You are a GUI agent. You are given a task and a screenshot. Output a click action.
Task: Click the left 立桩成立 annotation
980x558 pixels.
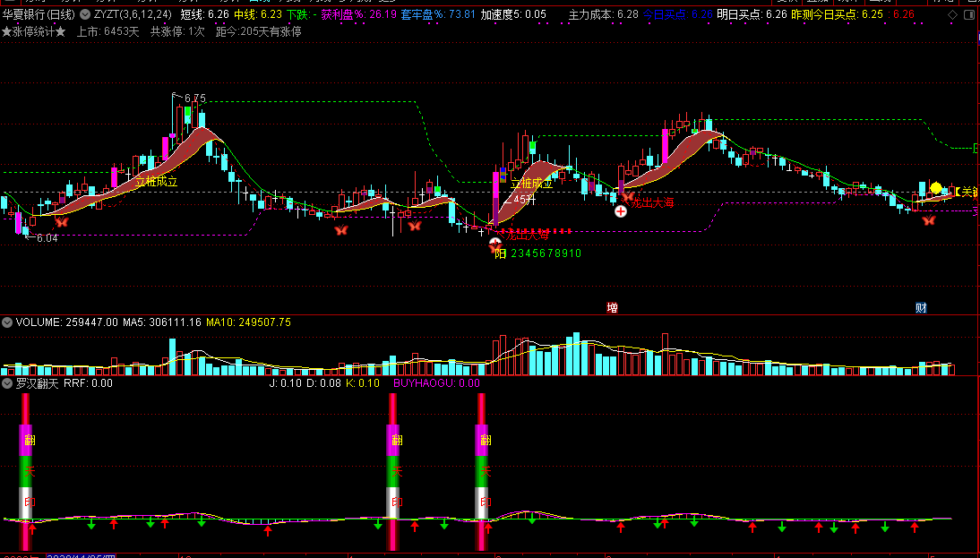156,182
